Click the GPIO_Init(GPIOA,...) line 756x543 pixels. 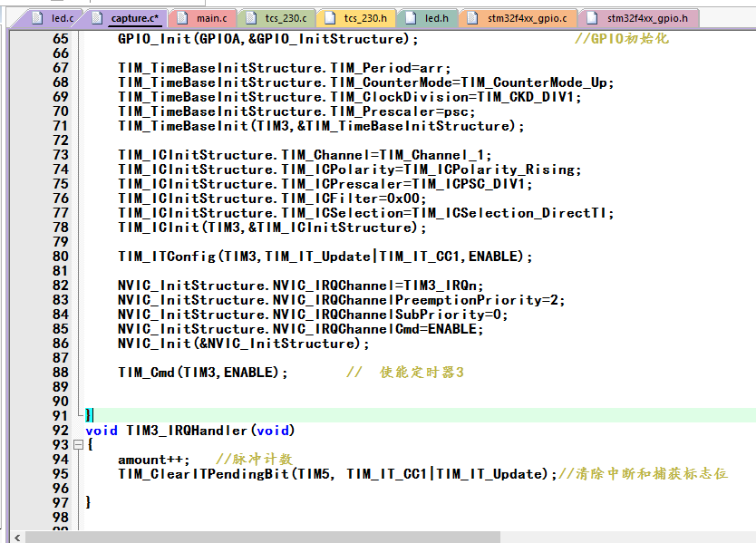click(x=268, y=39)
